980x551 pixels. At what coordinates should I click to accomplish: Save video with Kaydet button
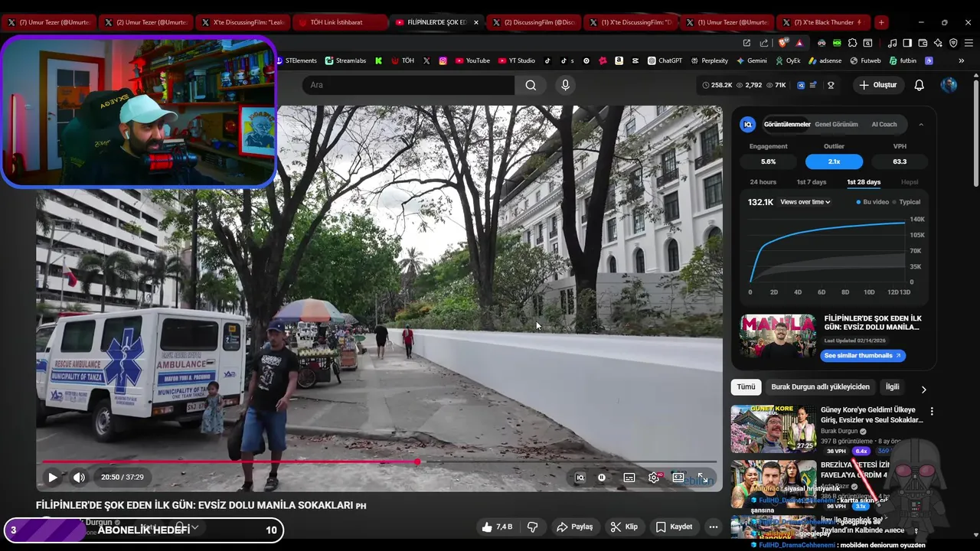point(674,527)
